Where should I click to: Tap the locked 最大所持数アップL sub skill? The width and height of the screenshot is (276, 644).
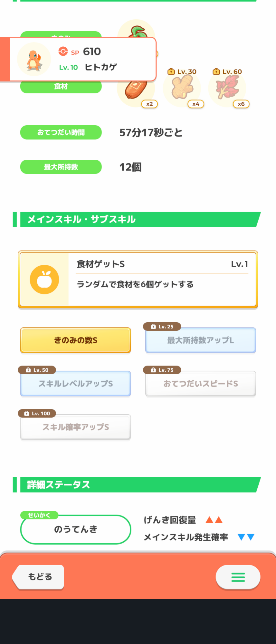click(x=200, y=340)
